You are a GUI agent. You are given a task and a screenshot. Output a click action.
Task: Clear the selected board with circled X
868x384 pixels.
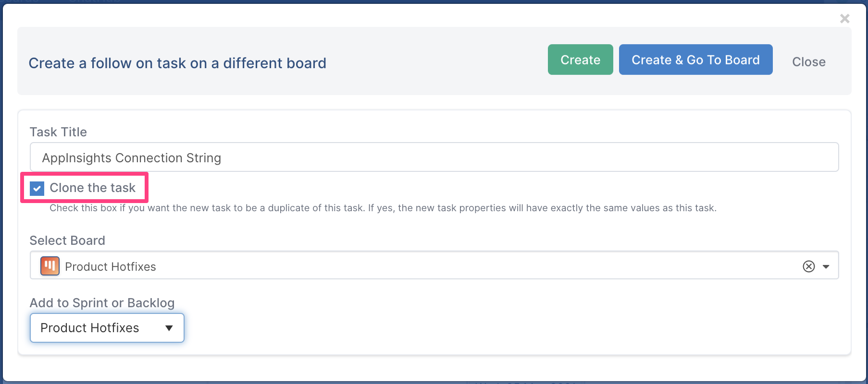pos(809,266)
